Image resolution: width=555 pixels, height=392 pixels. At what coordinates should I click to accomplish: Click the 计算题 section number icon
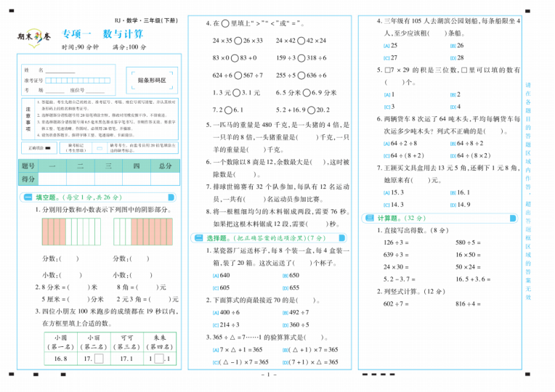tap(368, 217)
